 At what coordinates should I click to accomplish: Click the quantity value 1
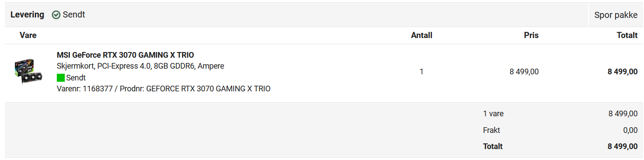coord(421,72)
